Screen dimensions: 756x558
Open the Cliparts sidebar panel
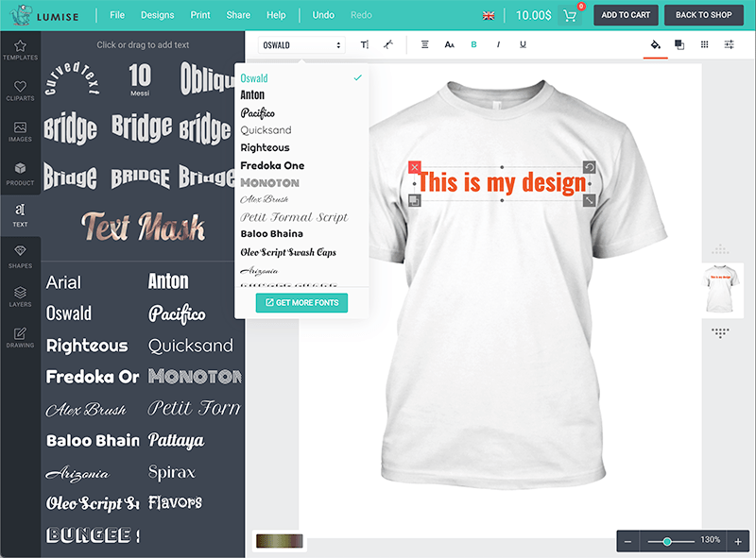[20, 91]
